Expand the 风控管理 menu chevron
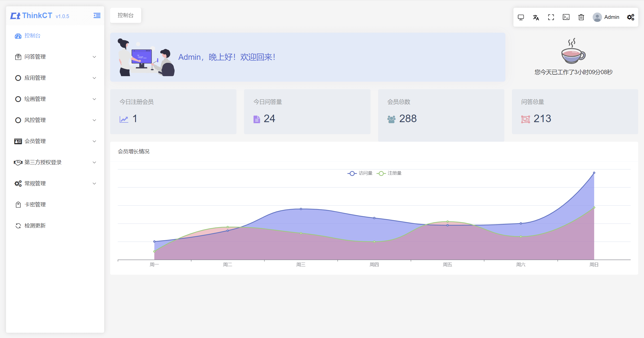644x338 pixels. [x=94, y=120]
